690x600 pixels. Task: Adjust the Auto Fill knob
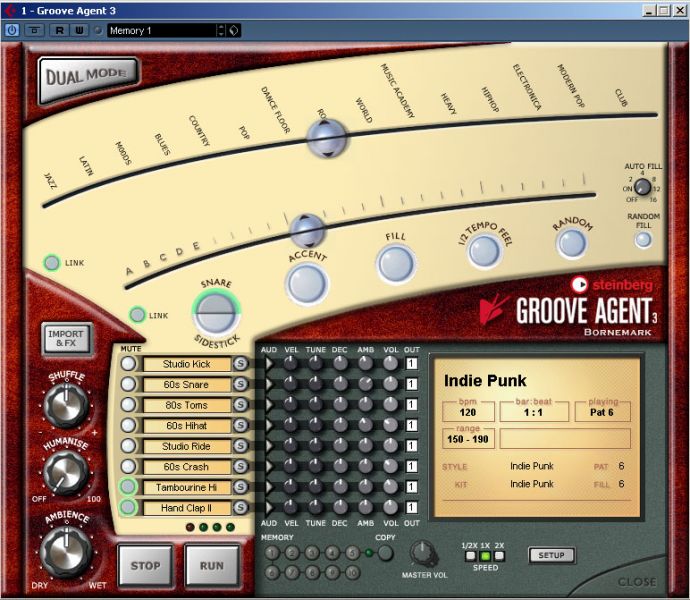(642, 188)
